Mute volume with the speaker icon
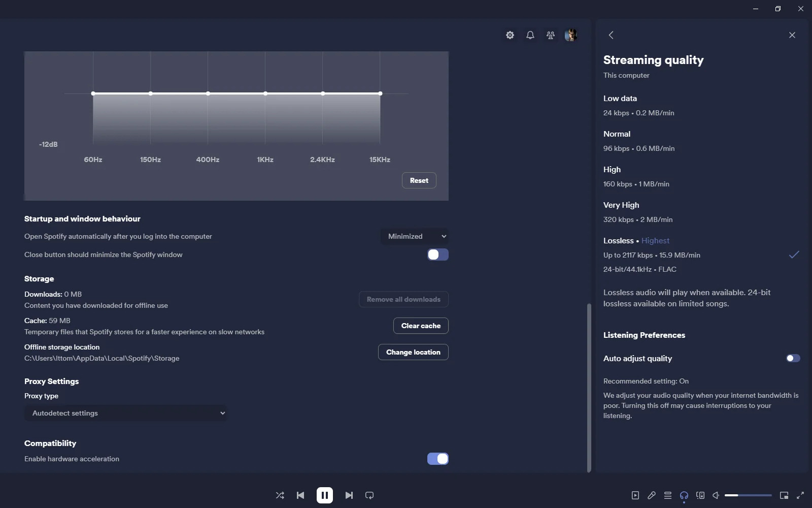The width and height of the screenshot is (812, 508). point(716,495)
